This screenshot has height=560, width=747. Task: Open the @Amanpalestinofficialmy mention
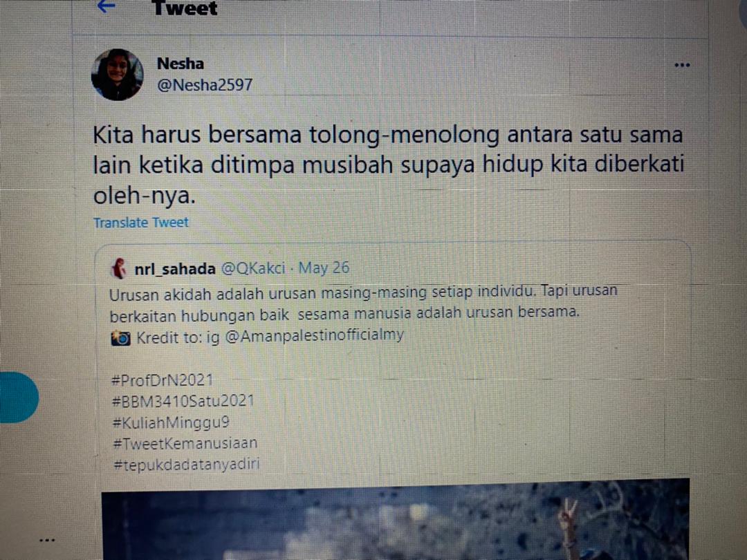point(314,336)
